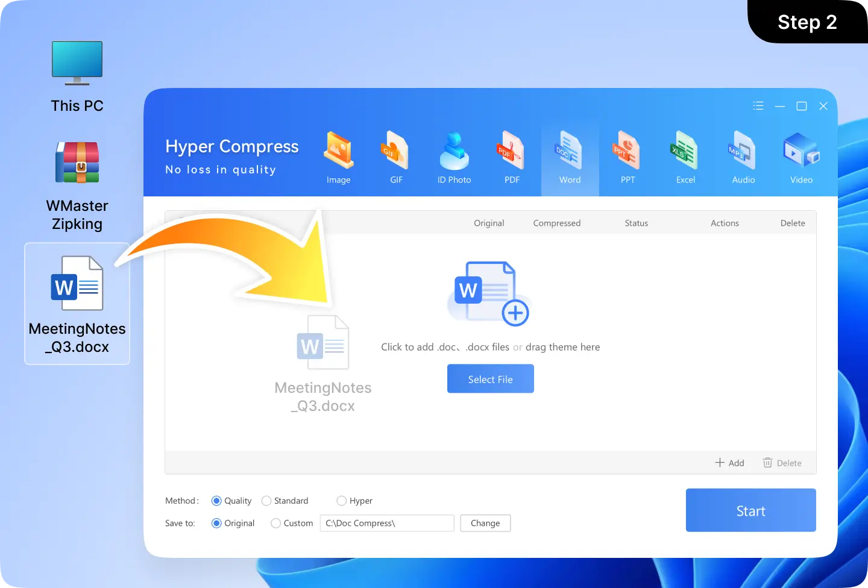Click the 'Click to add .doc, .docx files' text
The width and height of the screenshot is (868, 588).
coord(445,347)
